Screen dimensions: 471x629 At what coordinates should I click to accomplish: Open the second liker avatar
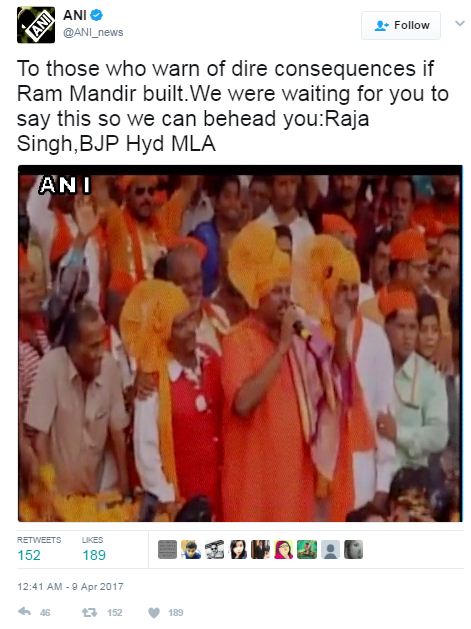click(x=191, y=550)
